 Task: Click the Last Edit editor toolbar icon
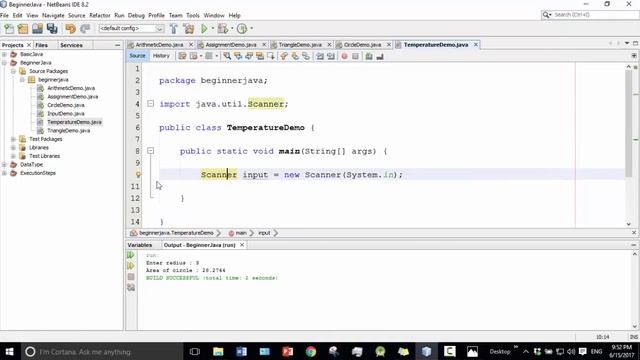182,56
